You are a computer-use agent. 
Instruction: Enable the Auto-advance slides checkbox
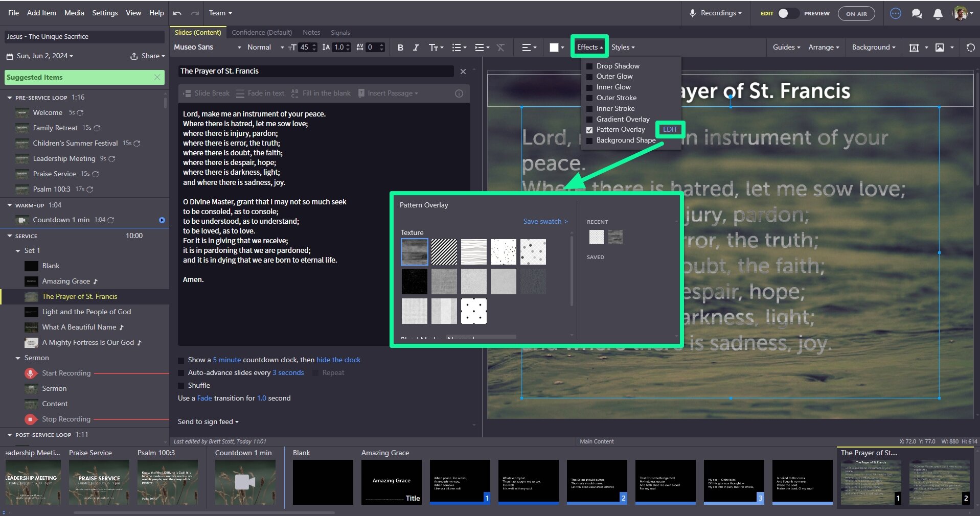[x=181, y=373]
